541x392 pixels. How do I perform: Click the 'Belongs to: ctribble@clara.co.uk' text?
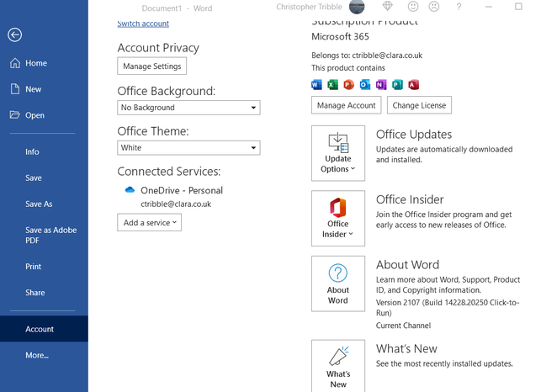(x=367, y=56)
